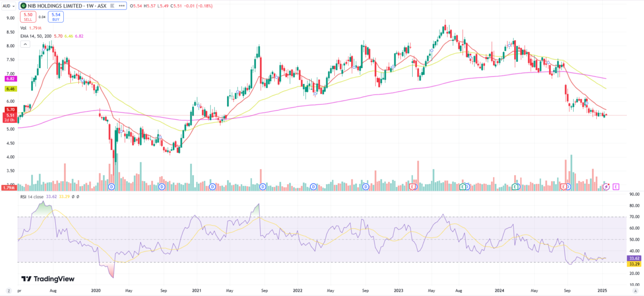
Task: Click the 70.00 RSI scale label
Action: click(634, 217)
